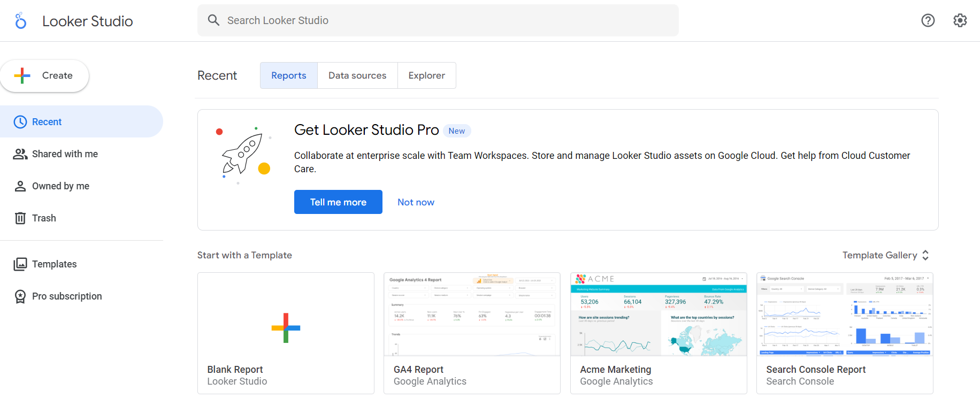Click the colorful plus in Blank Report

point(286,328)
